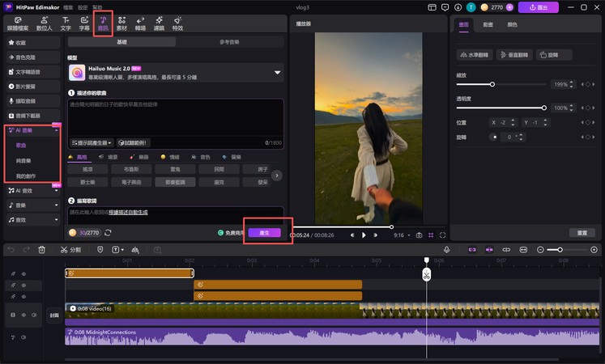The width and height of the screenshot is (605, 364).
Task: Open the 提示詞產生器 prompt generator dropdown
Action: 91,142
